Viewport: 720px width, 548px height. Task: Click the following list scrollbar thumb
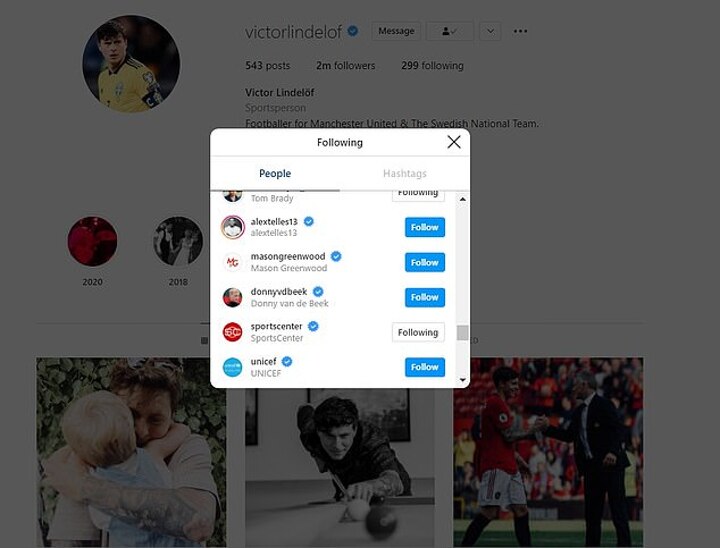(463, 333)
